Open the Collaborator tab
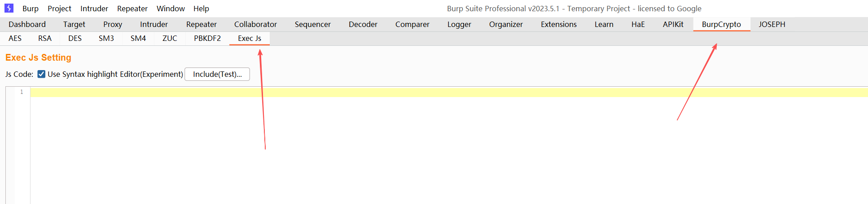This screenshot has width=868, height=204. click(255, 24)
